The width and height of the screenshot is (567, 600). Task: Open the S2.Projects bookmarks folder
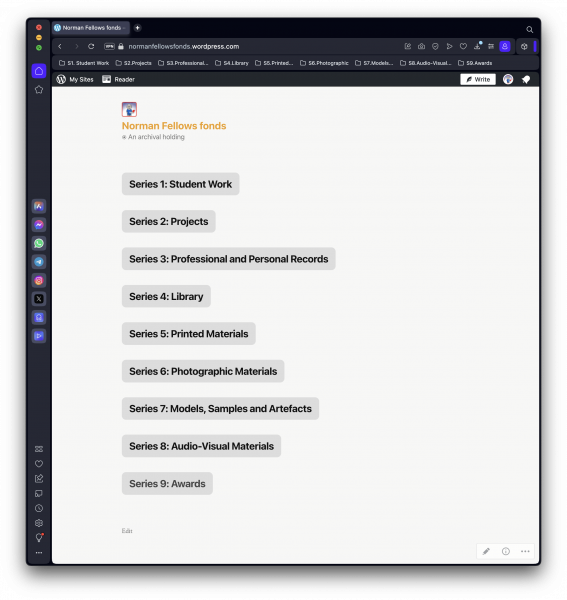click(134, 63)
